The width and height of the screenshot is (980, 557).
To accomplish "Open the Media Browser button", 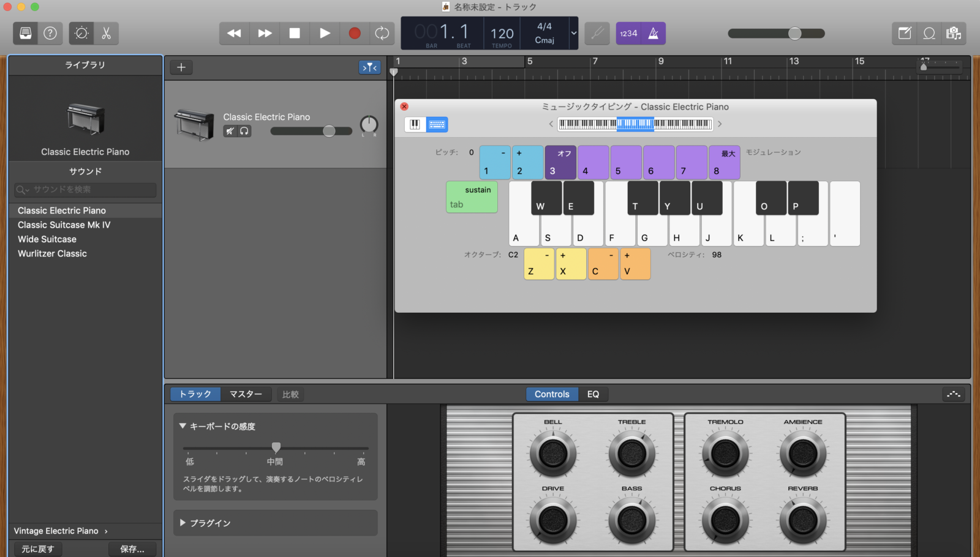I will [x=954, y=33].
